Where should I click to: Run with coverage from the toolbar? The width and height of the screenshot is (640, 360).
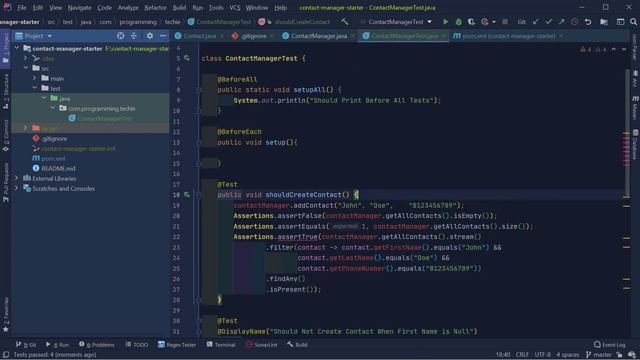pyautogui.click(x=471, y=22)
